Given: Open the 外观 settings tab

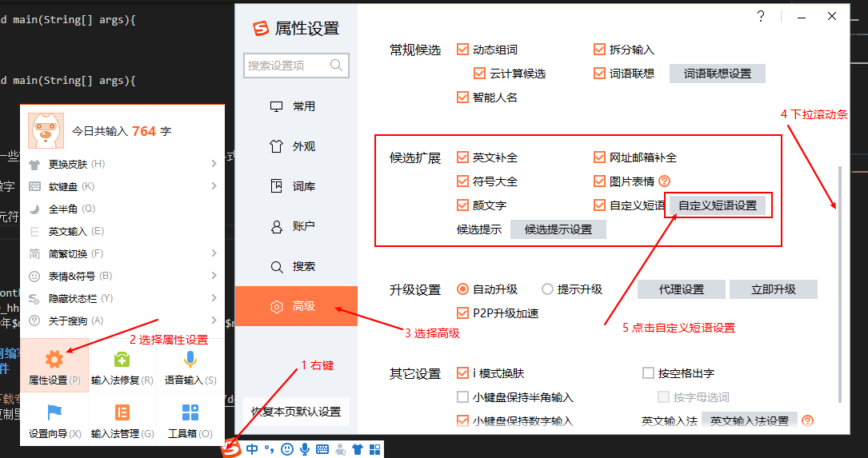Looking at the screenshot, I should pyautogui.click(x=296, y=146).
